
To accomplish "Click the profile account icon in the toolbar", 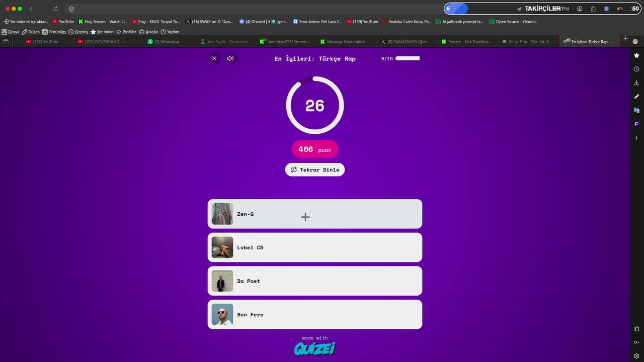I will (x=580, y=9).
